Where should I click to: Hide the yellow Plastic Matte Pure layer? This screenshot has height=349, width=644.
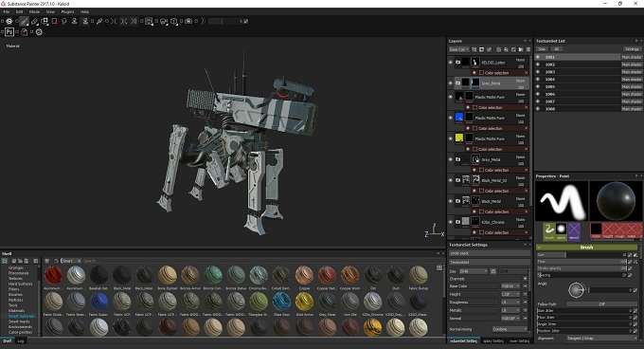(451, 138)
